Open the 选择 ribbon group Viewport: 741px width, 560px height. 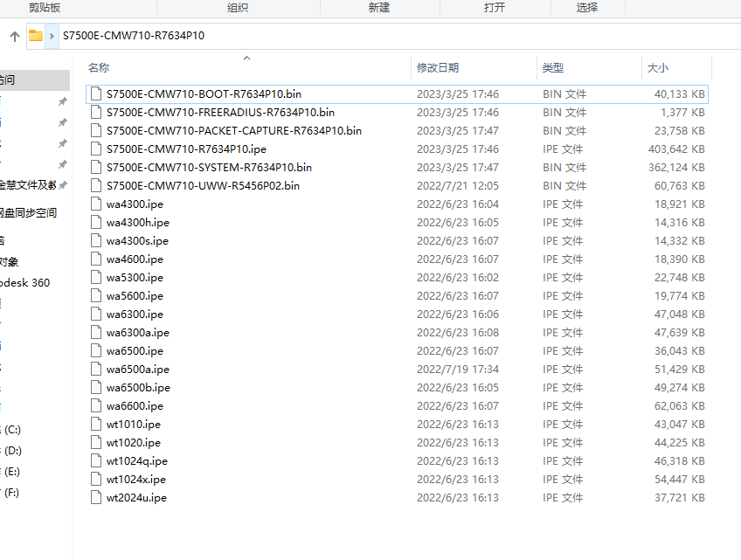587,8
